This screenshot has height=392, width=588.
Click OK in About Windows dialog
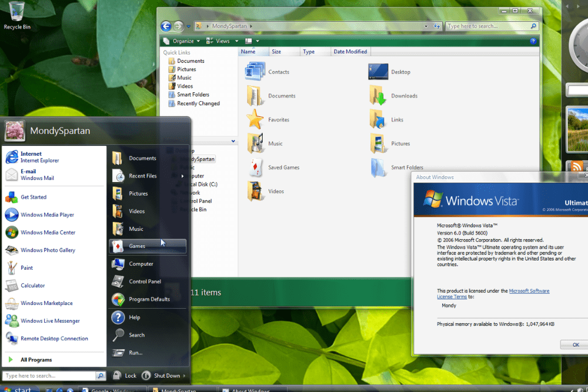click(575, 345)
